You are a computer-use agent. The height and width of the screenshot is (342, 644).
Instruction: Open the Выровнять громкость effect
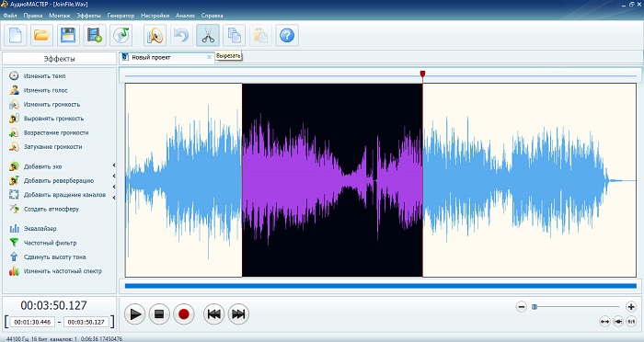click(53, 119)
